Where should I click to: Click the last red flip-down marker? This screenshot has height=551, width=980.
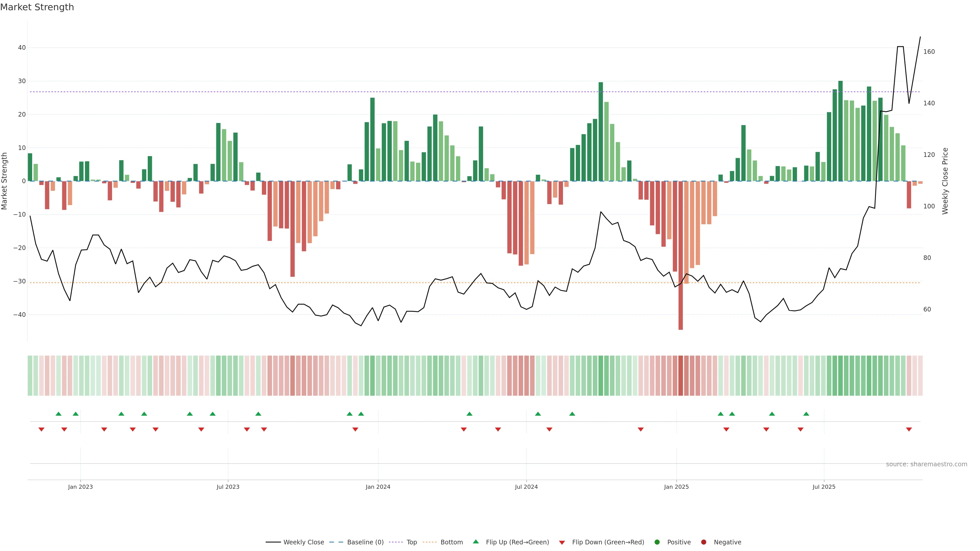[x=909, y=429]
